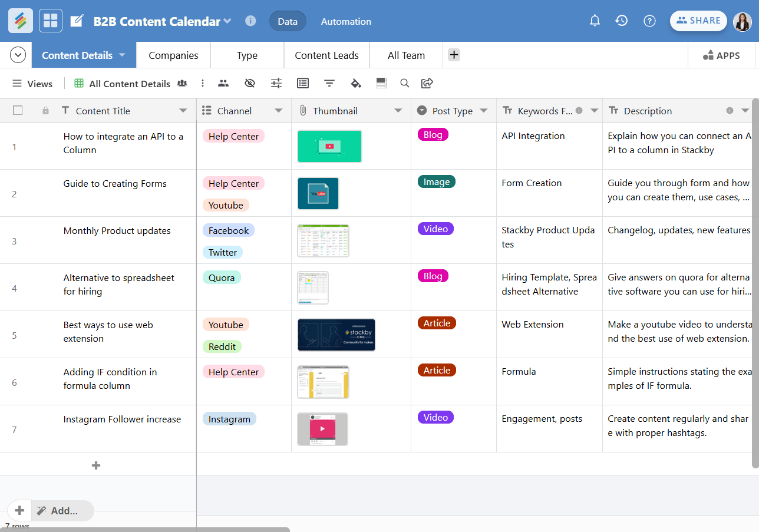This screenshot has width=759, height=532.
Task: Open notifications bell icon
Action: pos(595,21)
